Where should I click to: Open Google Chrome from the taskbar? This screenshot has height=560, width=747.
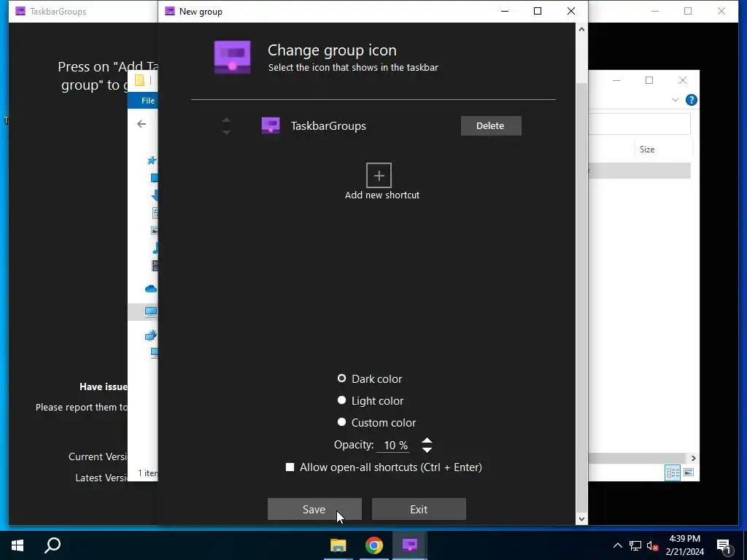374,545
